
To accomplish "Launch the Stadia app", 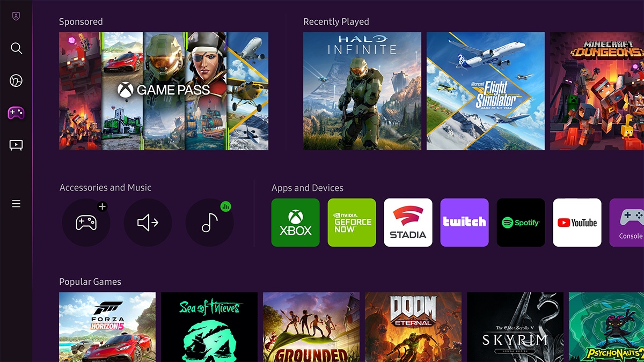I will pos(408,222).
